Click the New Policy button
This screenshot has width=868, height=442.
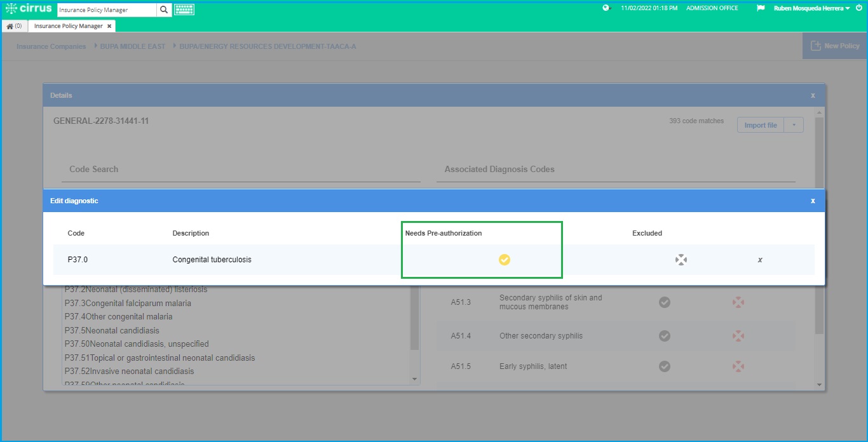click(x=835, y=46)
